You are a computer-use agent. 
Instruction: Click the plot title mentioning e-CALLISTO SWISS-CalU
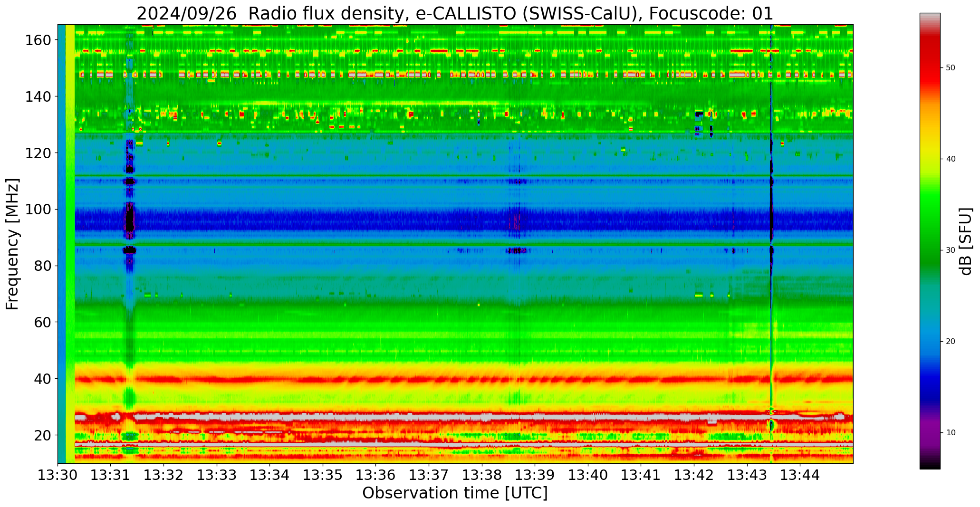click(x=455, y=13)
